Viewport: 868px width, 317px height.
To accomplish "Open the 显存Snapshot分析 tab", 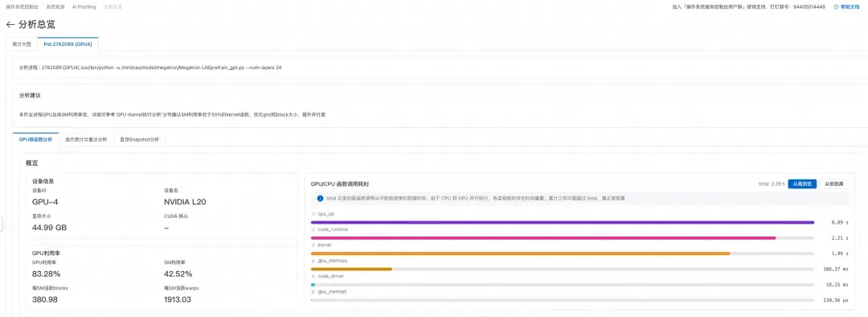I will click(x=140, y=140).
